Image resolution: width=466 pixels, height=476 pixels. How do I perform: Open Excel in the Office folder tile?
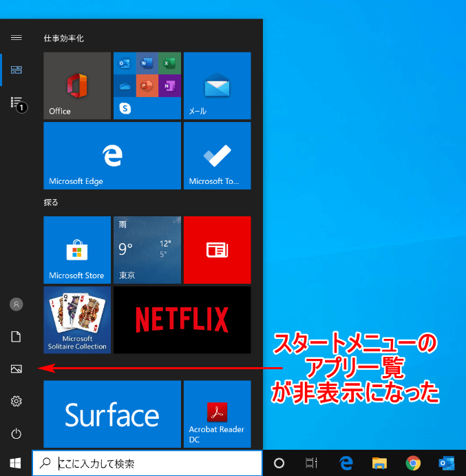click(169, 63)
